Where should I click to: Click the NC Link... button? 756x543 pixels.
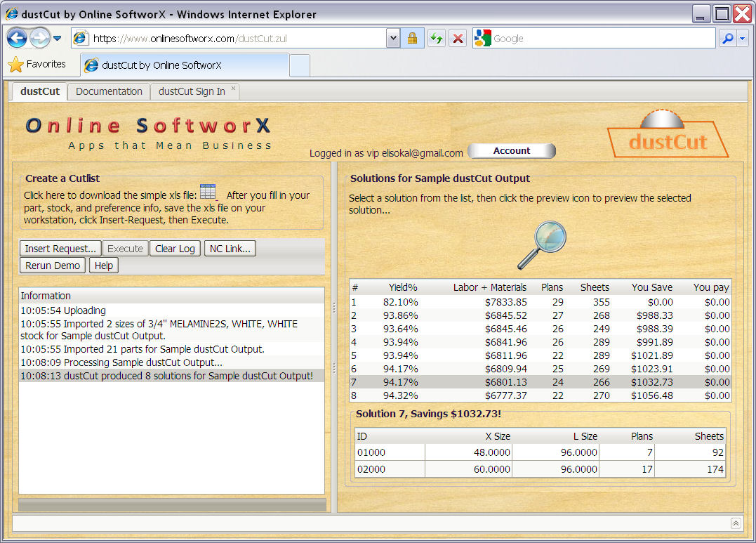pos(230,249)
